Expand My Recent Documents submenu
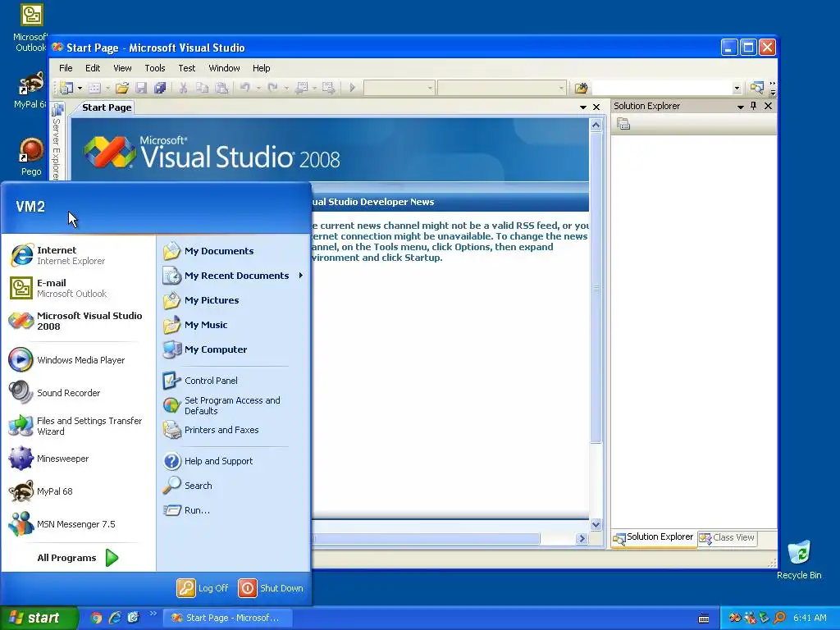Image resolution: width=840 pixels, height=630 pixels. [x=234, y=276]
